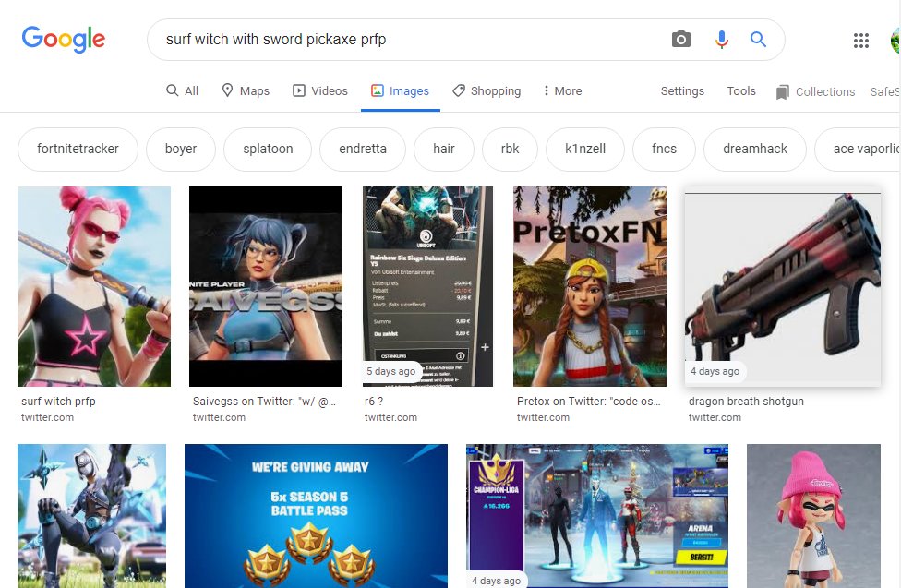The height and width of the screenshot is (588, 901).
Task: Filter by endretta chip
Action: (363, 149)
